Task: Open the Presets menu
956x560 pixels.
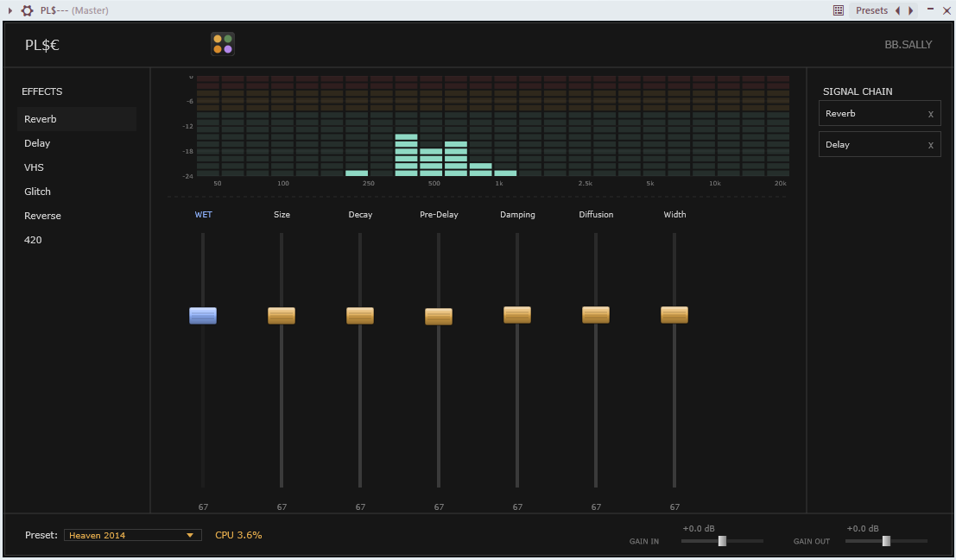Action: (871, 10)
